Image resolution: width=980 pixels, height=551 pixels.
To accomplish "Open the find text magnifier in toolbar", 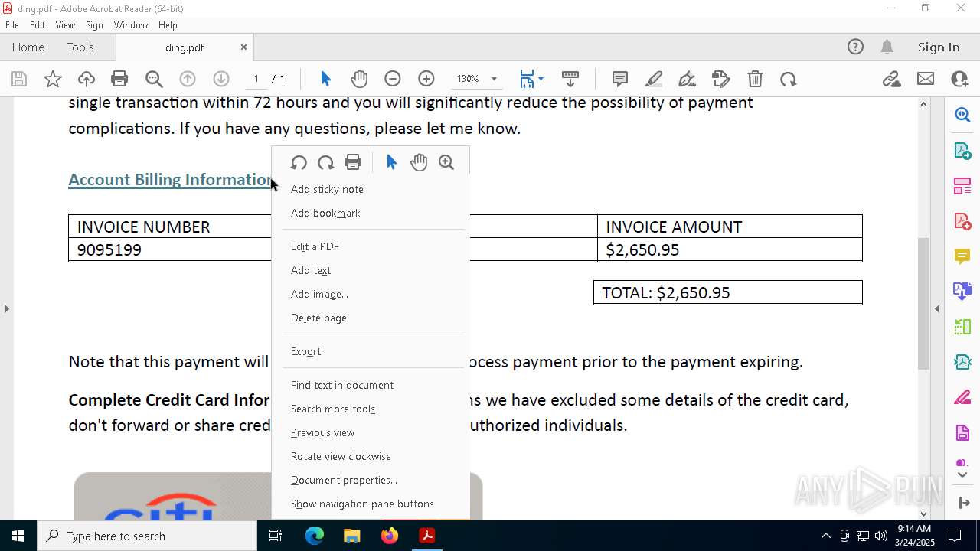I will pos(154,79).
